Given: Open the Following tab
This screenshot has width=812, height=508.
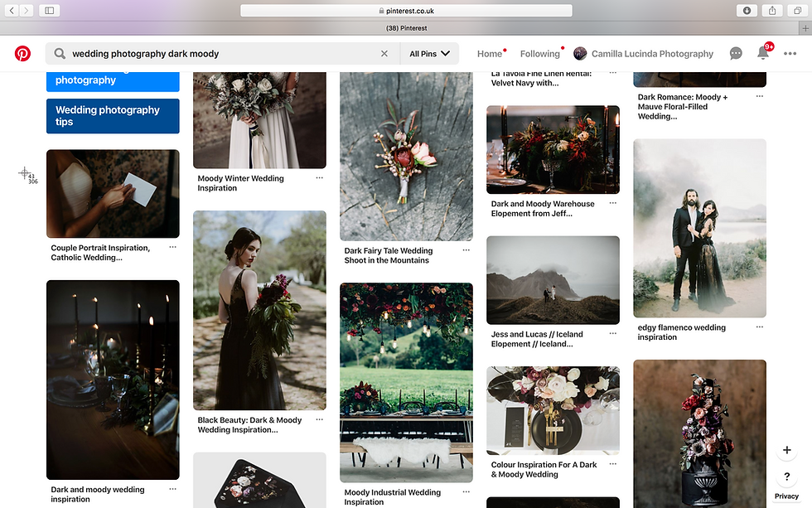Looking at the screenshot, I should pos(539,54).
